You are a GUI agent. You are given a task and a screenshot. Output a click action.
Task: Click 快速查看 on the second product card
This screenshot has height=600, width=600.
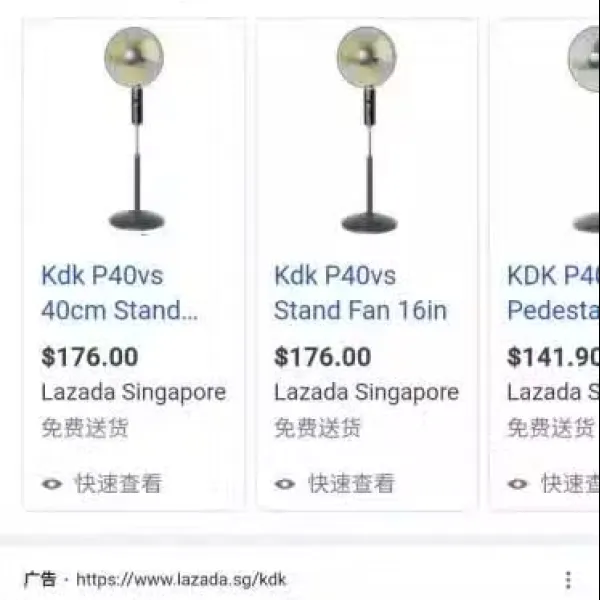point(351,483)
